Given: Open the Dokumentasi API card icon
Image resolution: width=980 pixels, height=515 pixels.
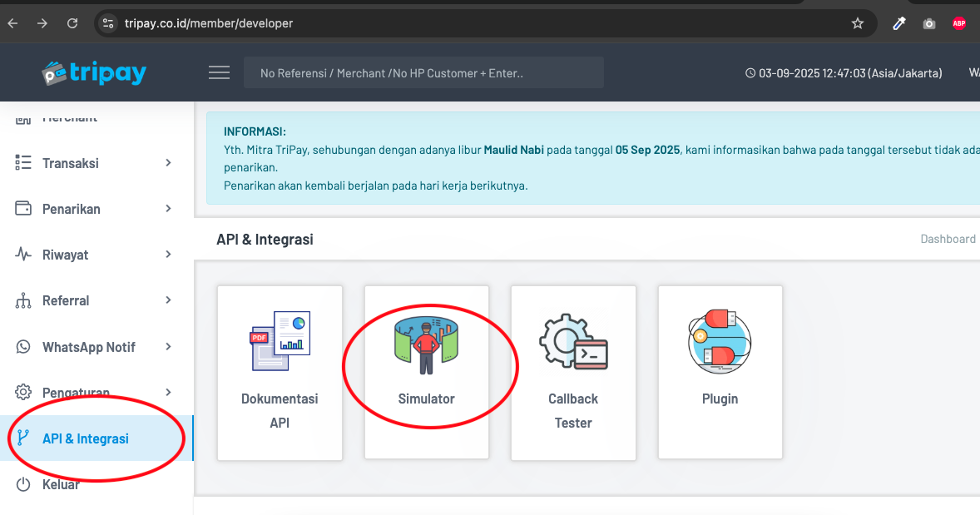Looking at the screenshot, I should [280, 341].
